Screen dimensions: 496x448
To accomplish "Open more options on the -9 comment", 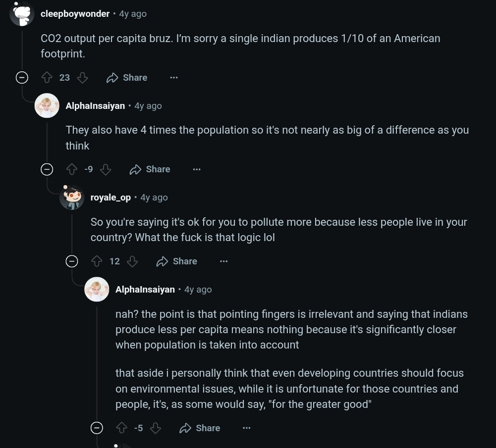I will pyautogui.click(x=197, y=169).
